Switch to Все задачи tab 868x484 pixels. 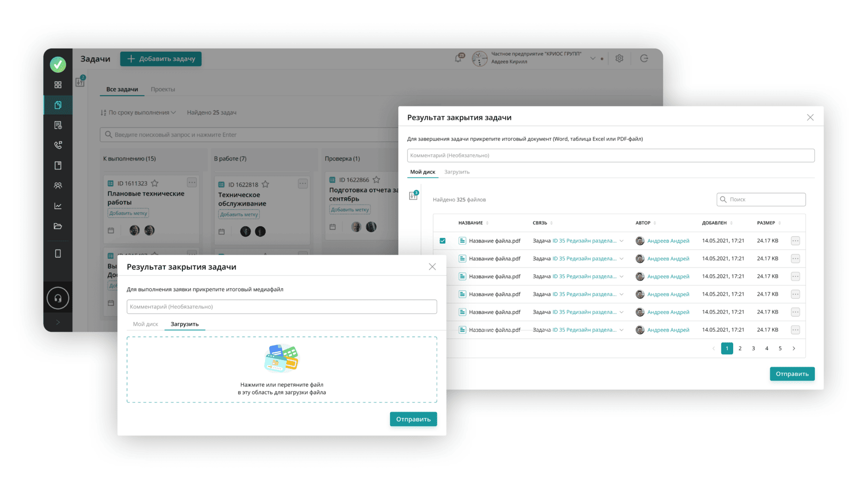coord(122,89)
